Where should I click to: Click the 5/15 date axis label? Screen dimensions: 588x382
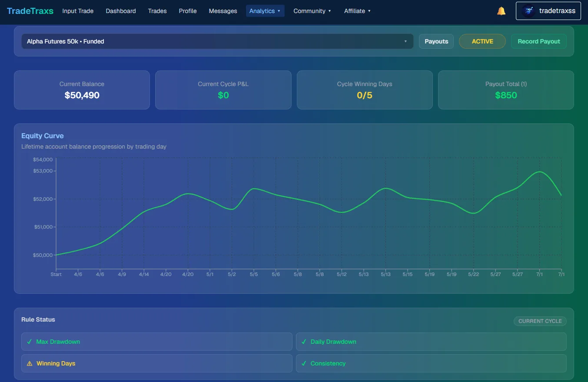coord(408,274)
